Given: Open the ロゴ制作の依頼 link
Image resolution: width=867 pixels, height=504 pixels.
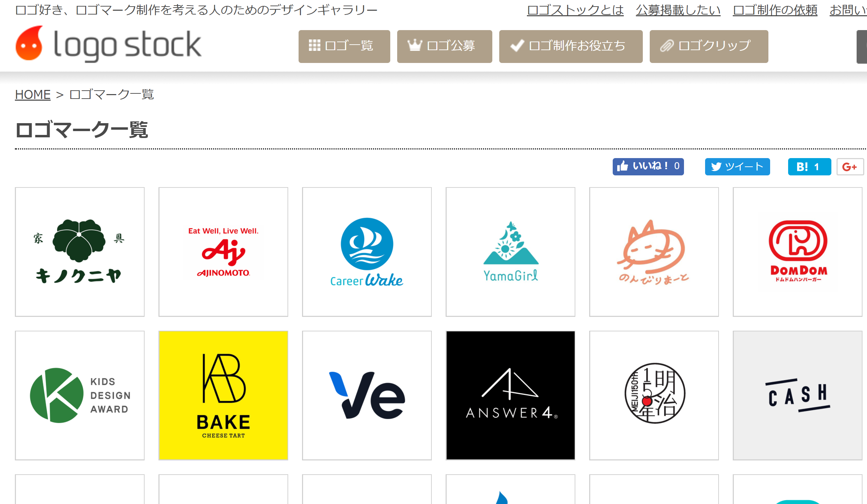Looking at the screenshot, I should click(x=775, y=10).
